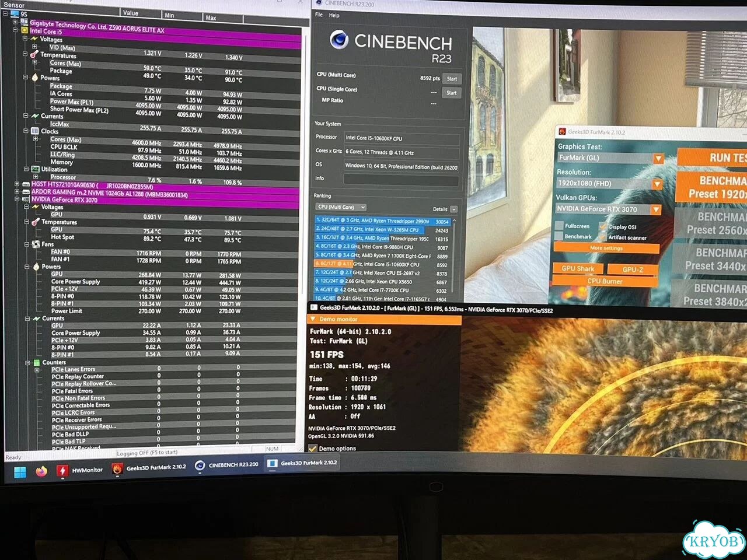Click the GPU Shark button
747x560 pixels.
click(x=578, y=269)
